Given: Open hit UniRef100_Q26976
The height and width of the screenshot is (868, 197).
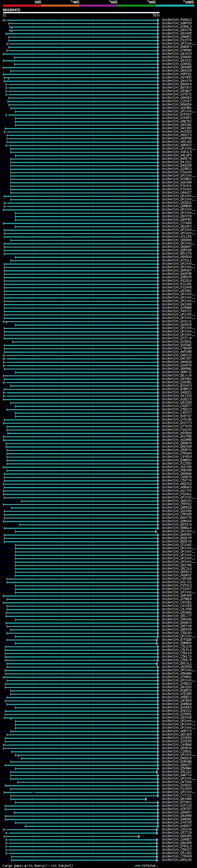Looking at the screenshot, I should tap(177, 365).
